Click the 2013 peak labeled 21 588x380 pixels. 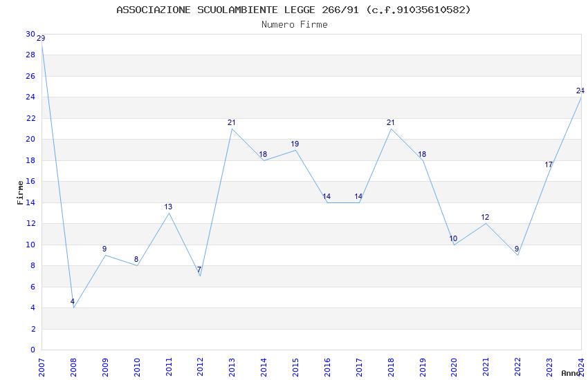[x=232, y=129]
